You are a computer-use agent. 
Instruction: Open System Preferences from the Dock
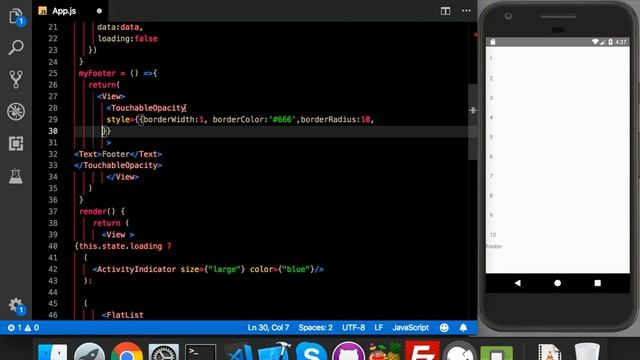163,352
